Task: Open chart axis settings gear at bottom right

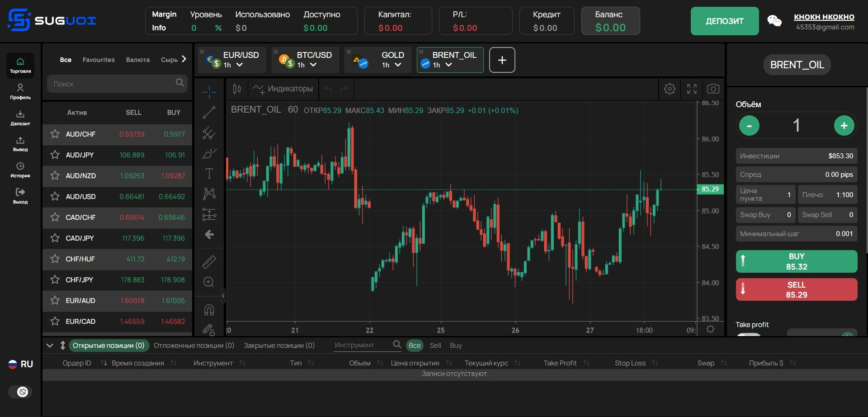Action: click(711, 329)
